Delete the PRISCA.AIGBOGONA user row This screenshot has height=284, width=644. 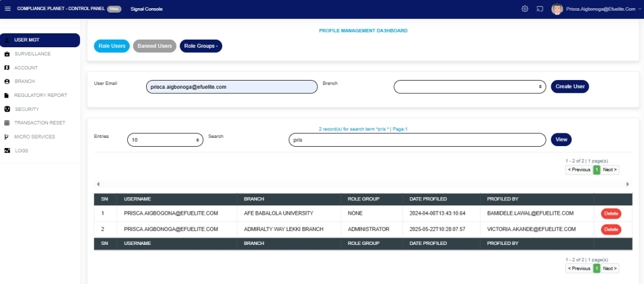coord(611,213)
